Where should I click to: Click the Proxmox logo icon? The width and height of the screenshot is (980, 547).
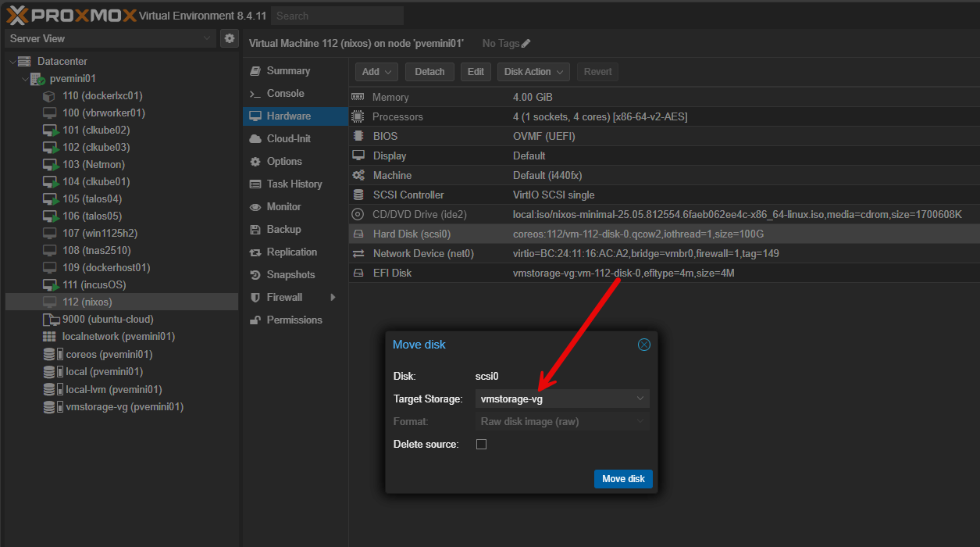tap(19, 15)
